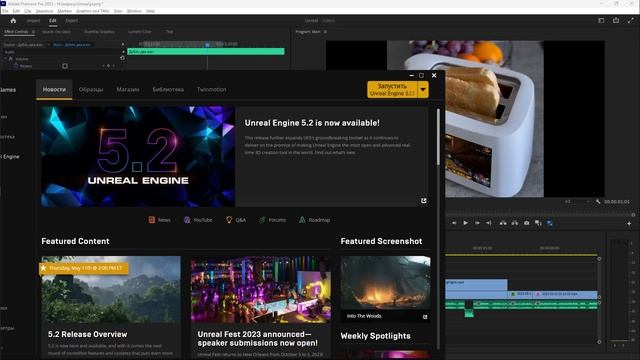Expand the Volume effect disclosure triangle
This screenshot has width=640, height=360.
pos(5,59)
